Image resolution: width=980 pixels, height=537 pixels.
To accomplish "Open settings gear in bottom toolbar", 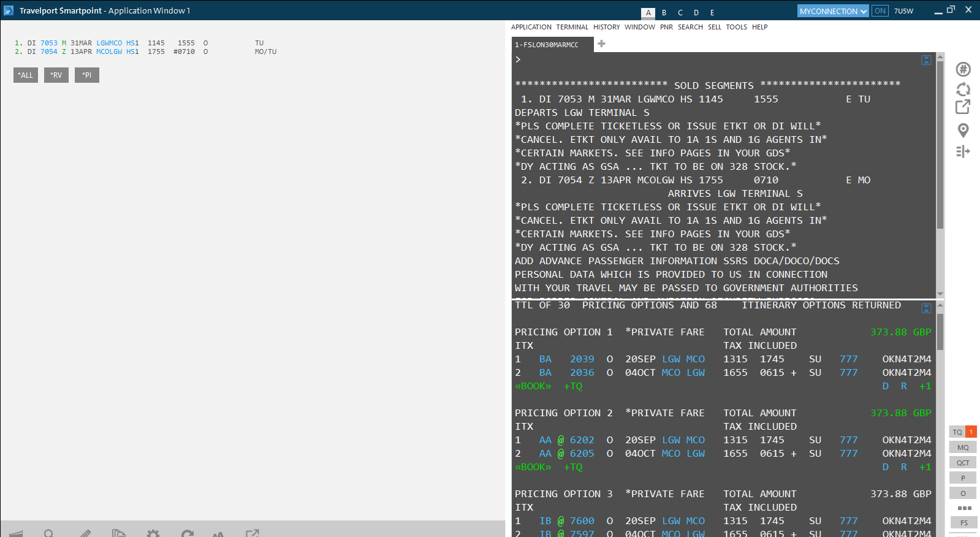I will coord(153,533).
